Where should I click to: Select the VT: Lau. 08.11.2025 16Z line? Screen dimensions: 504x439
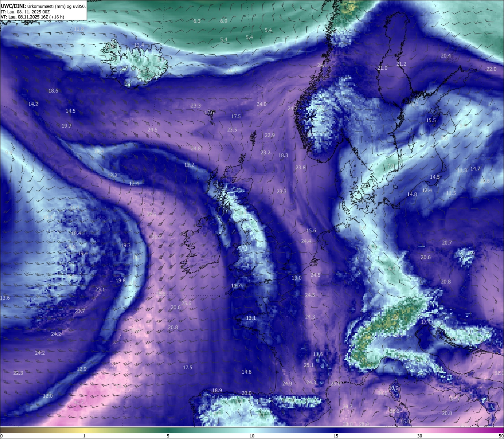[x=32, y=17]
